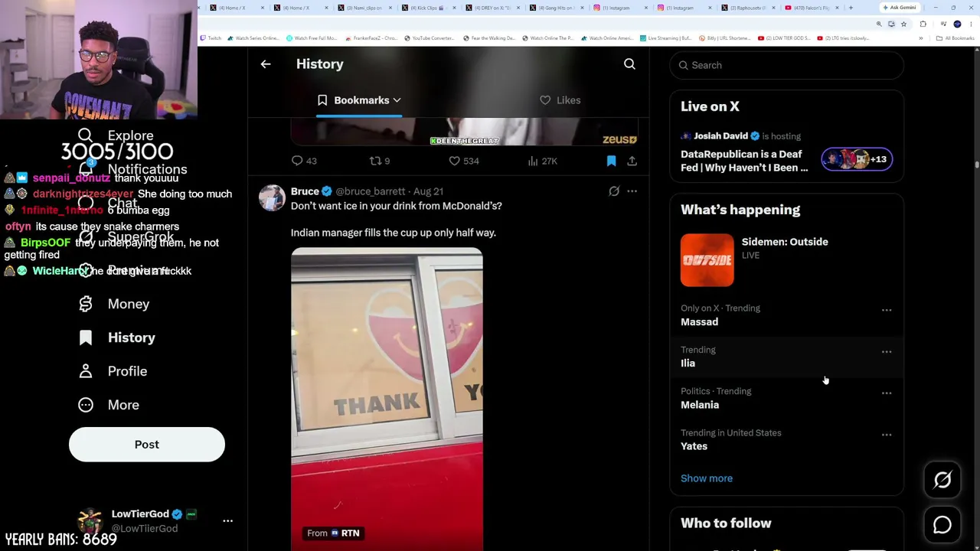Open more options on Bruce's post
This screenshot has width=980, height=551.
coord(632,191)
